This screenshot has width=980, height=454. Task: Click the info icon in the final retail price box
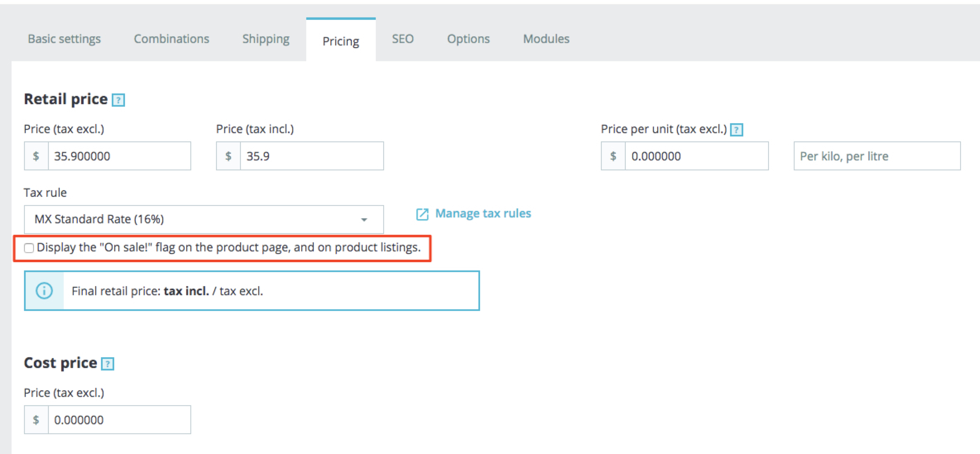click(x=44, y=291)
